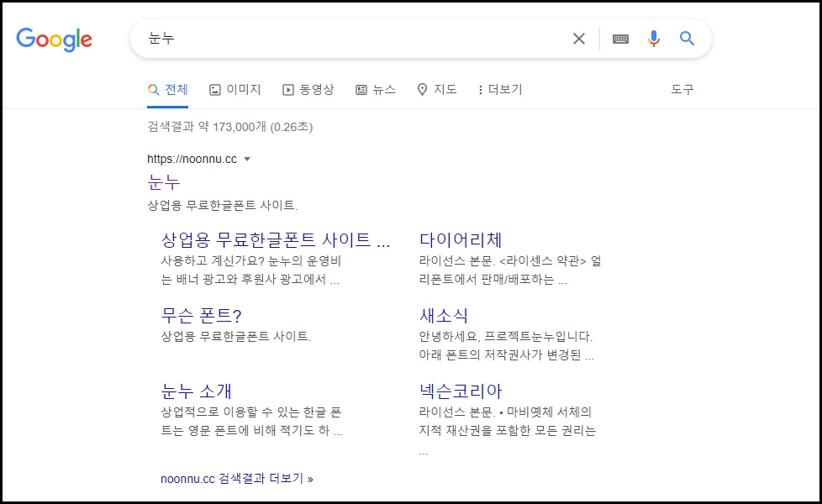
Task: Open the 도구 search tools
Action: pyautogui.click(x=682, y=90)
